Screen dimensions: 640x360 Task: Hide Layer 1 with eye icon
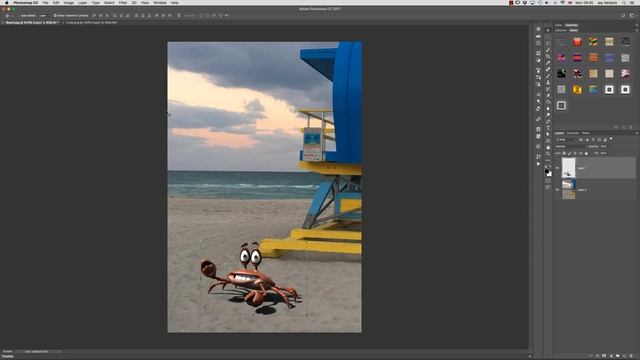tap(557, 168)
